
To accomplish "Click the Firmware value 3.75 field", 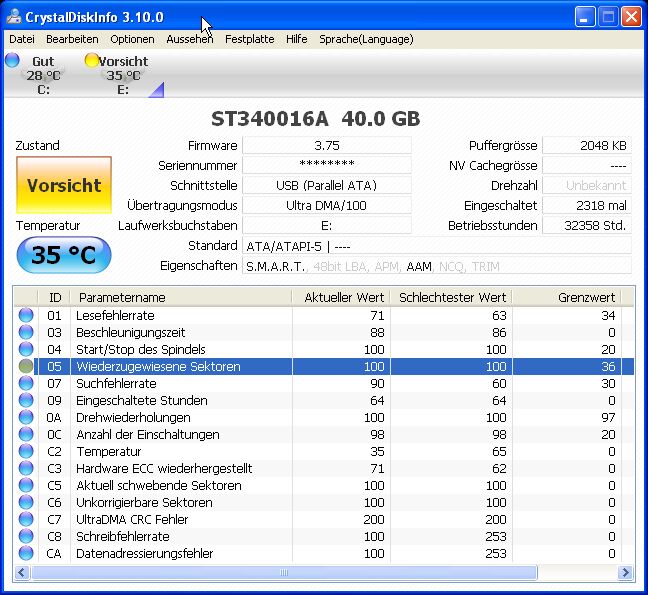I will [327, 145].
